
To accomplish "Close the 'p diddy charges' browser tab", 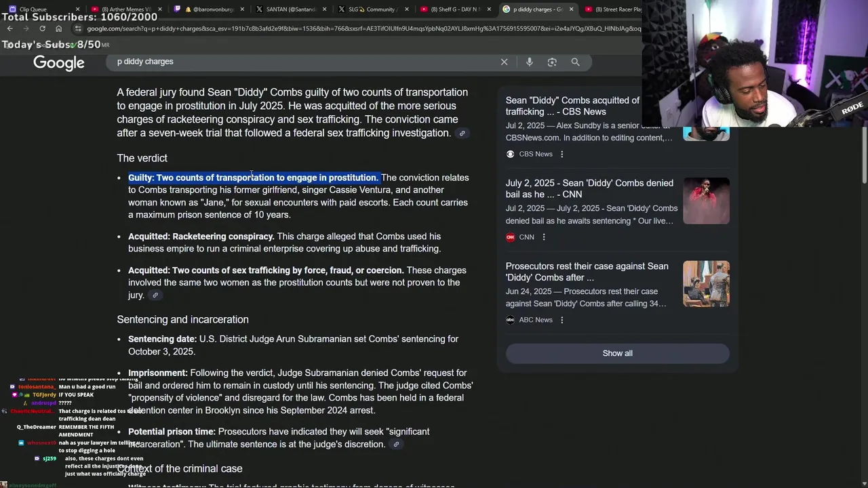I will pos(571,9).
